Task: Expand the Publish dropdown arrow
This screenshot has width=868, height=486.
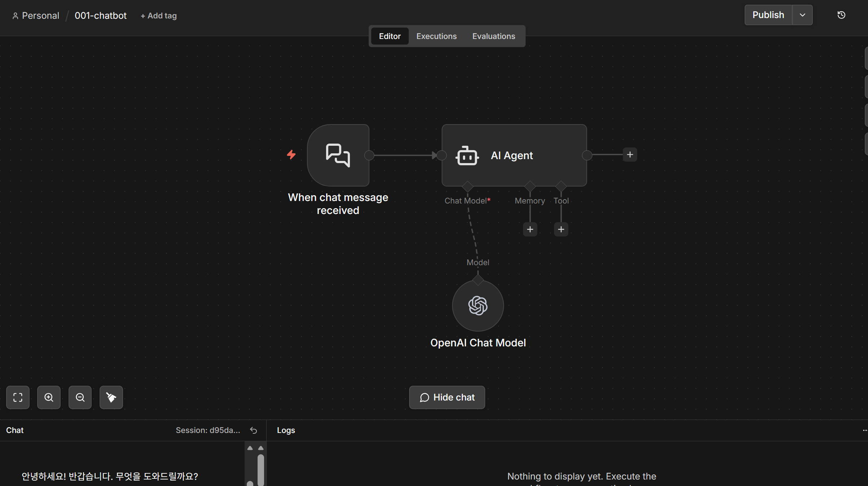Action: (802, 15)
